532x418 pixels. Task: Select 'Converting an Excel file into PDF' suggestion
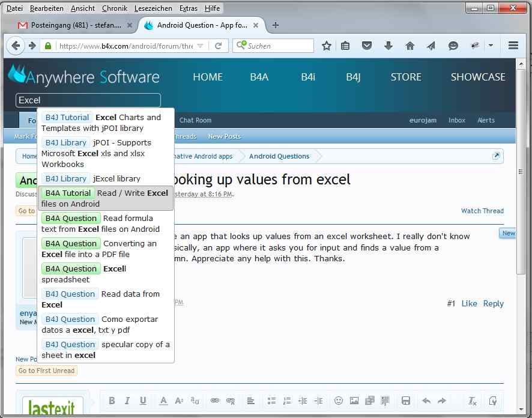point(106,249)
